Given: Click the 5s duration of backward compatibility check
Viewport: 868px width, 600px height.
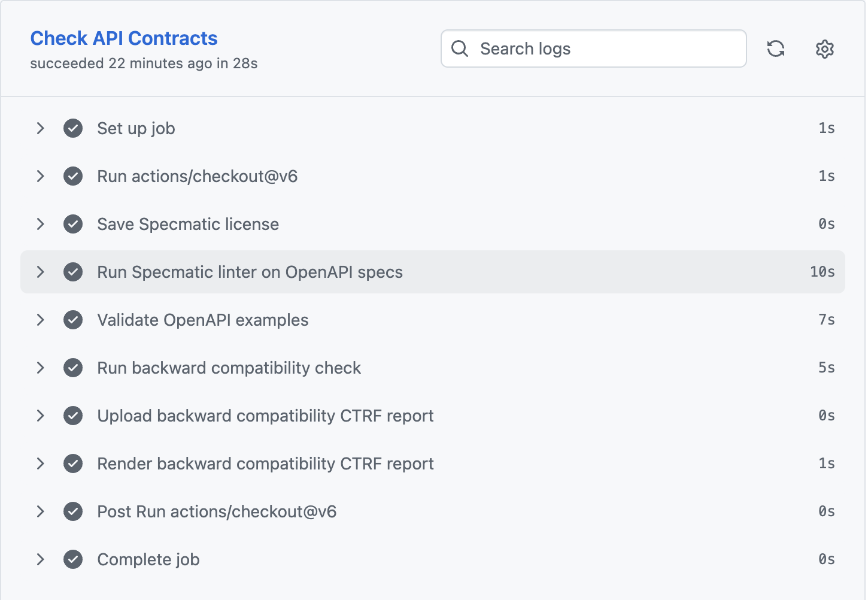Looking at the screenshot, I should [x=827, y=368].
